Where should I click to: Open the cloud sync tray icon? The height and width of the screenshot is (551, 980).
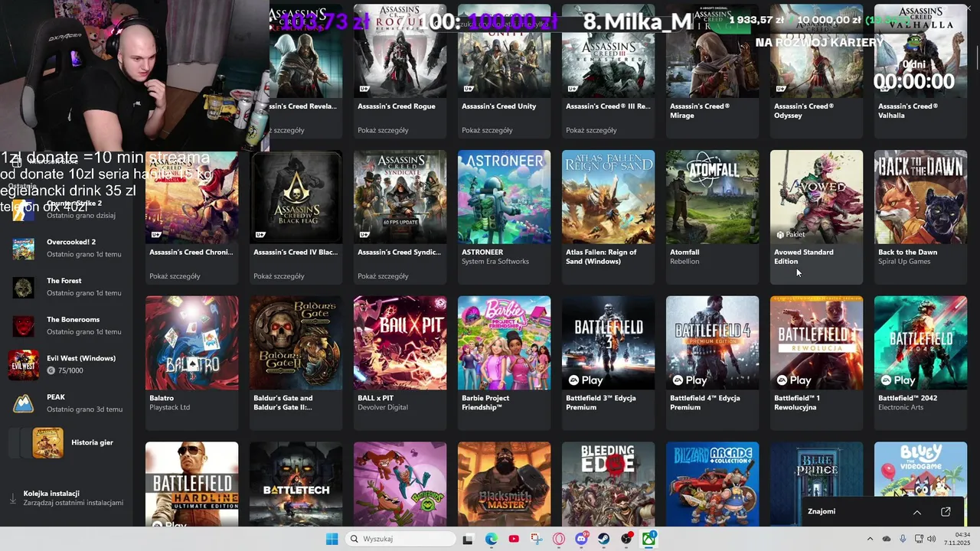click(887, 539)
